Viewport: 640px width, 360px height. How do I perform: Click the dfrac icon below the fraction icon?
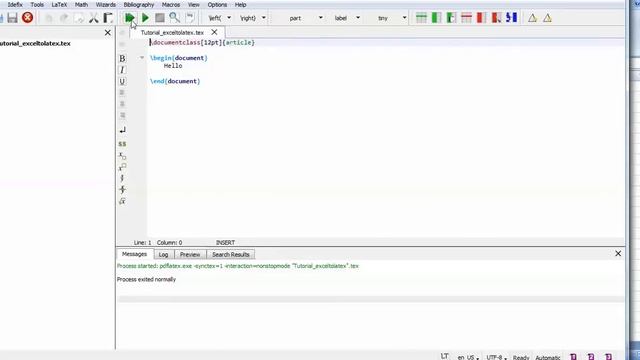click(x=122, y=189)
